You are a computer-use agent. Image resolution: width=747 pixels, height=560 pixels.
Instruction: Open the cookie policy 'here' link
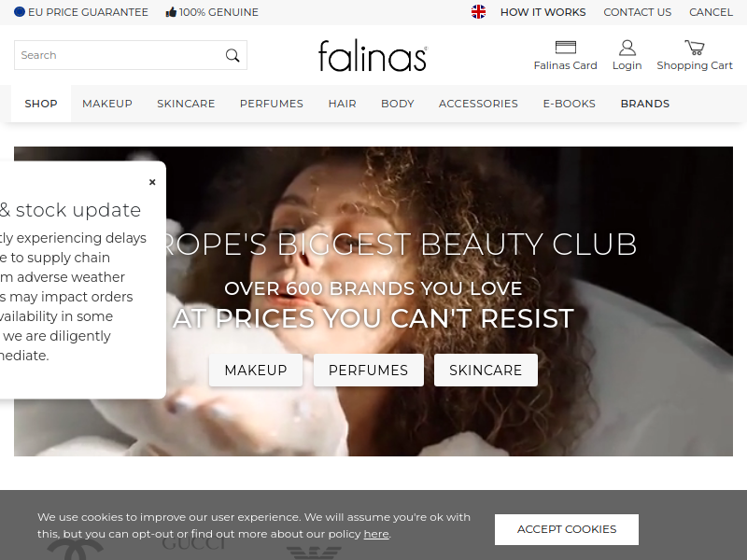[x=376, y=534]
